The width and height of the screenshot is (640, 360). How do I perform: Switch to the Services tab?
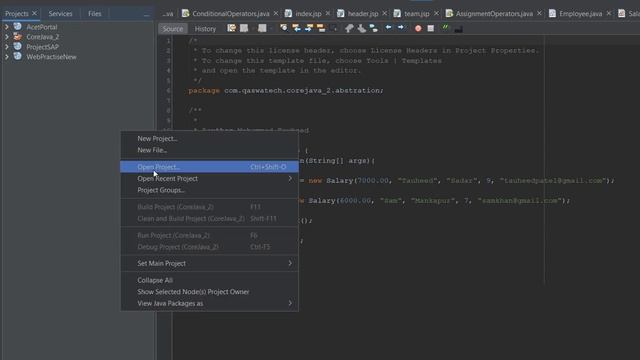click(60, 13)
